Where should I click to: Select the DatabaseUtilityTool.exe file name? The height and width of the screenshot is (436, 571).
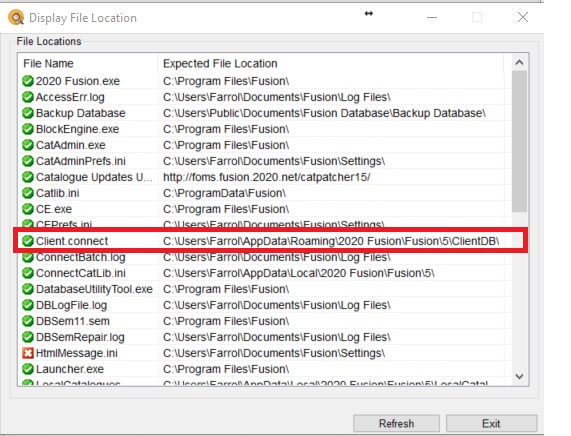[x=94, y=289]
